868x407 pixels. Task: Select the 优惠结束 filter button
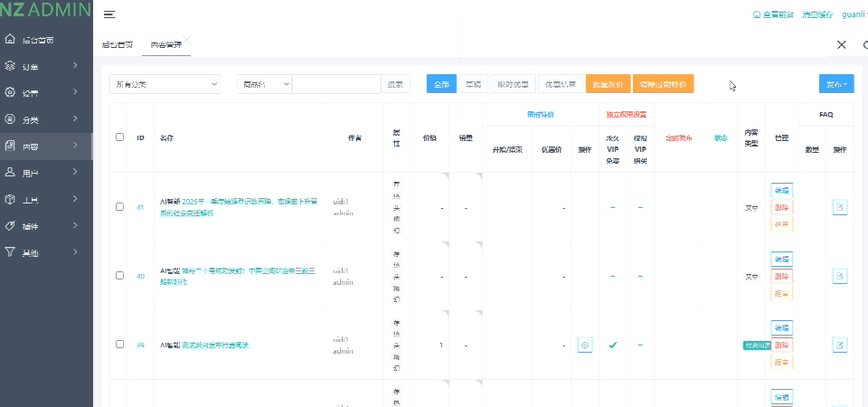click(561, 84)
